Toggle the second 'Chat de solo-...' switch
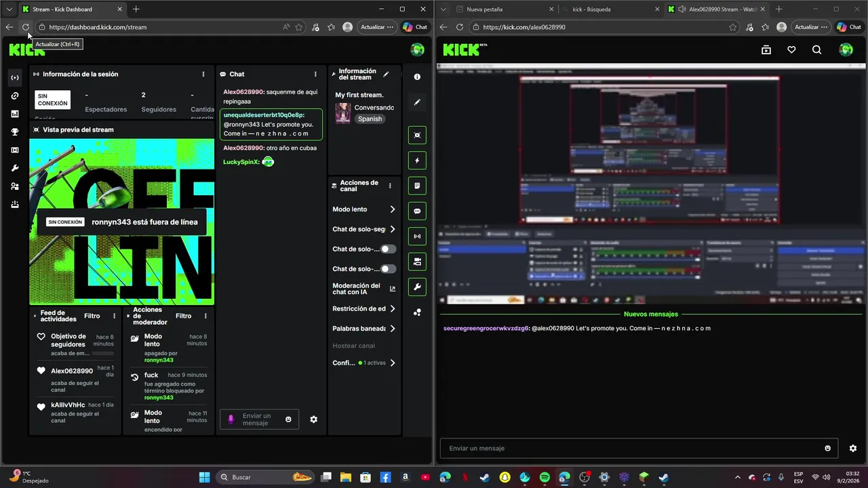The image size is (868, 488). click(388, 269)
